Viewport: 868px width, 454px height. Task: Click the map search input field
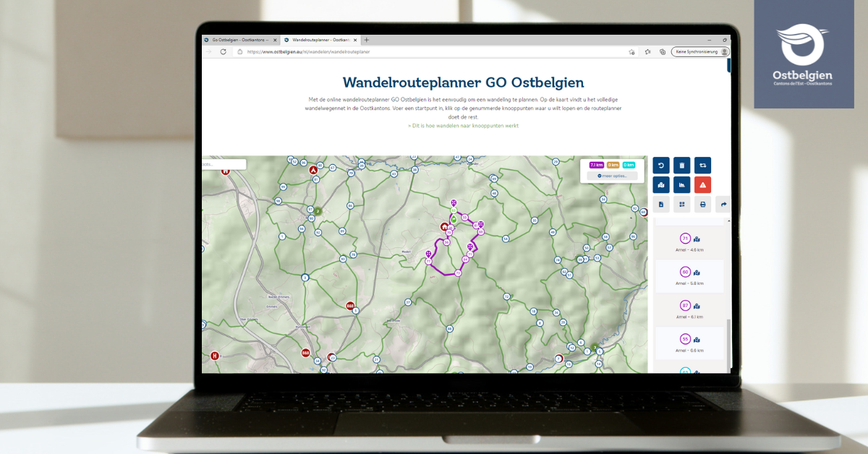pyautogui.click(x=224, y=164)
